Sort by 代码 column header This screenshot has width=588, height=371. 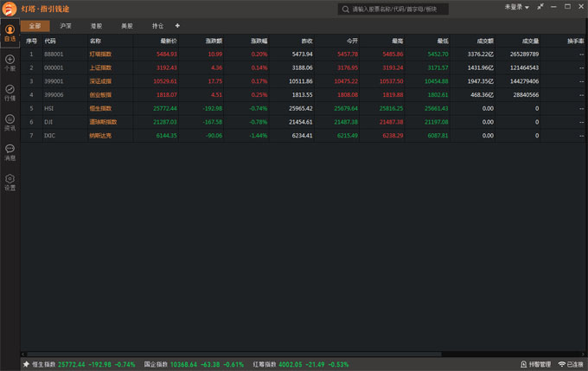(50, 41)
